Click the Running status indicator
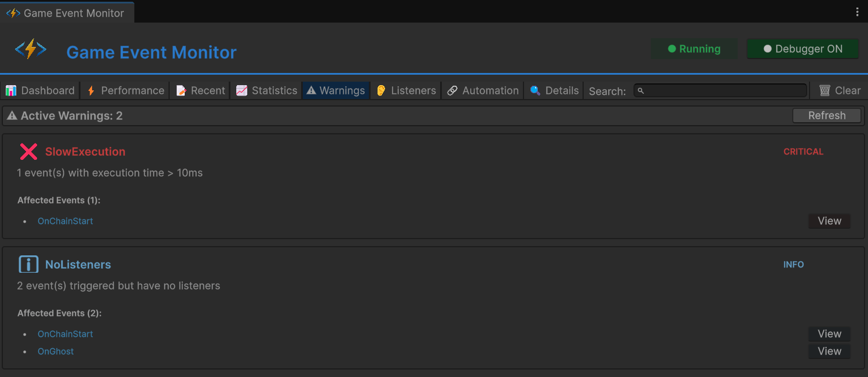This screenshot has height=377, width=868. click(x=694, y=49)
